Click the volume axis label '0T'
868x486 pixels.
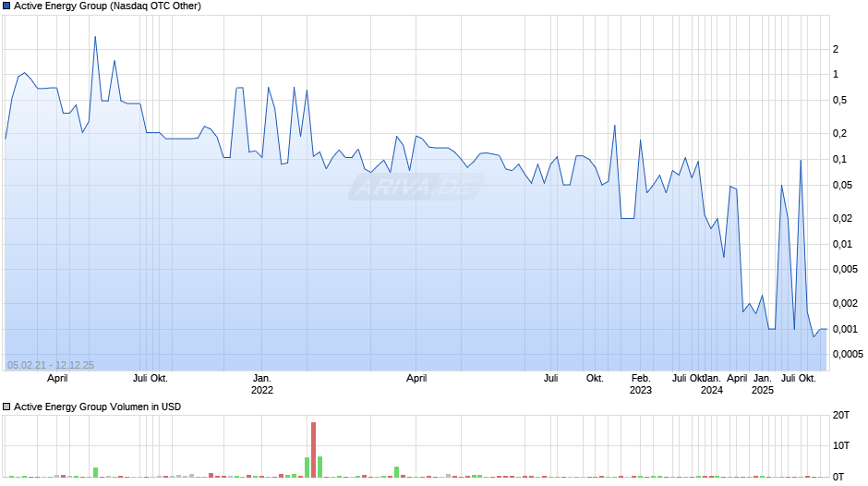click(838, 477)
